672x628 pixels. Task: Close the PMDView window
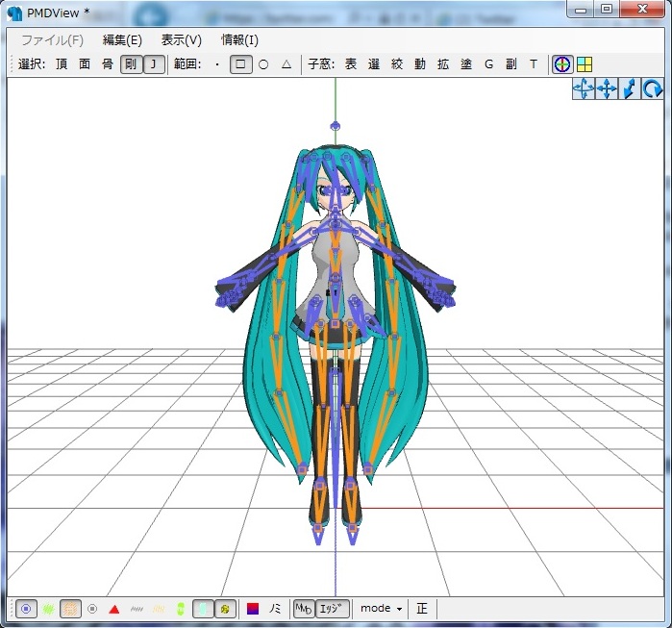pos(641,9)
